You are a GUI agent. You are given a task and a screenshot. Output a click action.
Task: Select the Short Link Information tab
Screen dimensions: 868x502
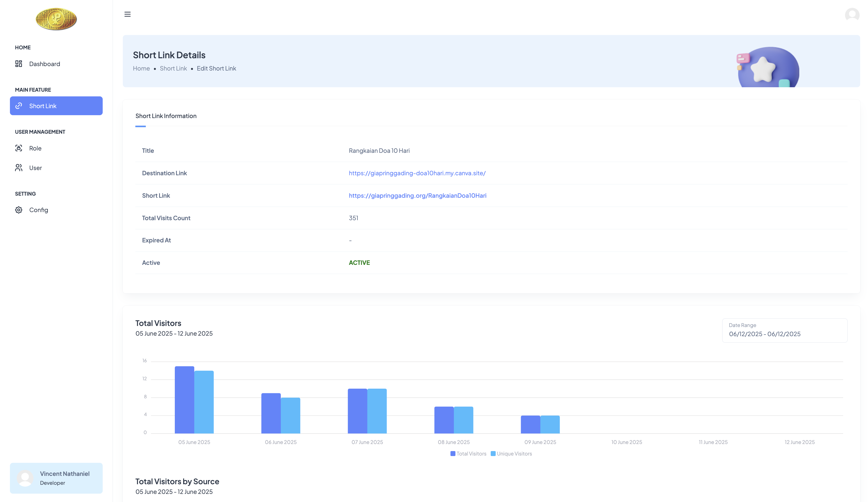coord(166,116)
